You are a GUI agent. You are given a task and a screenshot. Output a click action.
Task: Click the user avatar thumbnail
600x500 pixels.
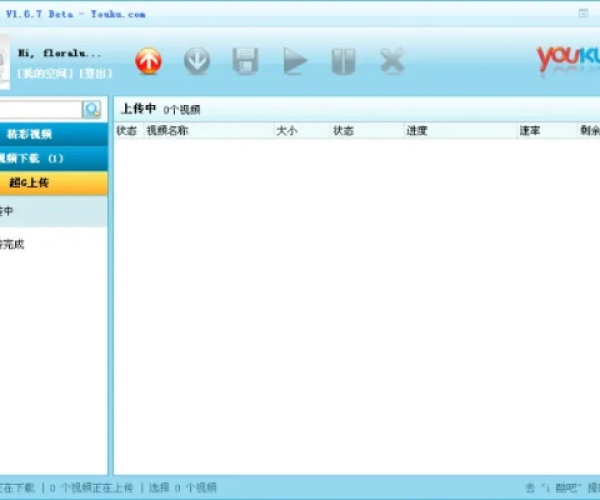(5, 61)
